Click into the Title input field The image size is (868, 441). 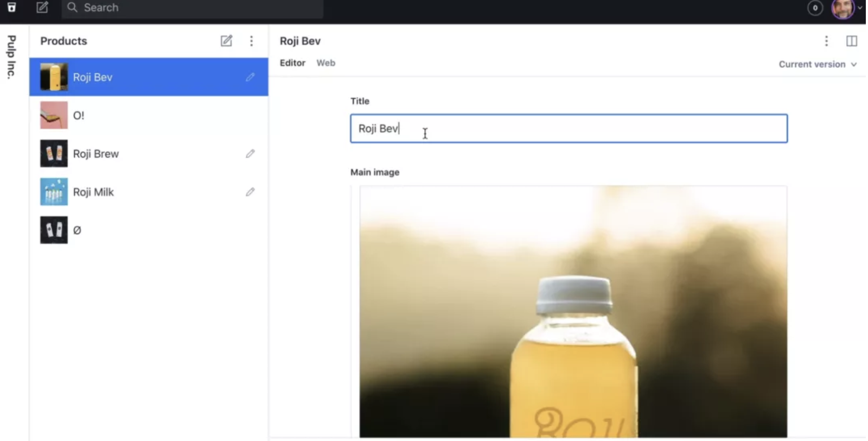(x=569, y=129)
